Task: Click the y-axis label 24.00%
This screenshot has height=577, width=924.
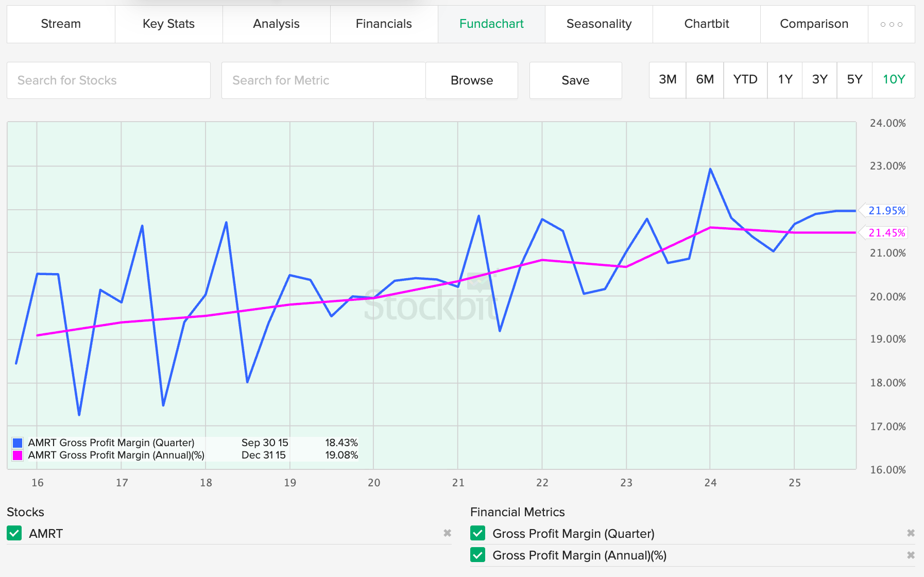Action: click(887, 123)
